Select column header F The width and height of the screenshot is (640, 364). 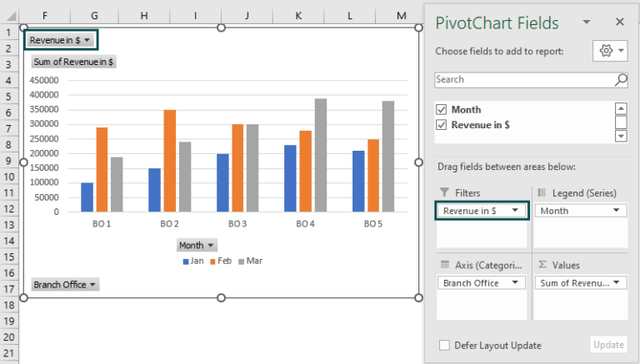click(x=44, y=16)
